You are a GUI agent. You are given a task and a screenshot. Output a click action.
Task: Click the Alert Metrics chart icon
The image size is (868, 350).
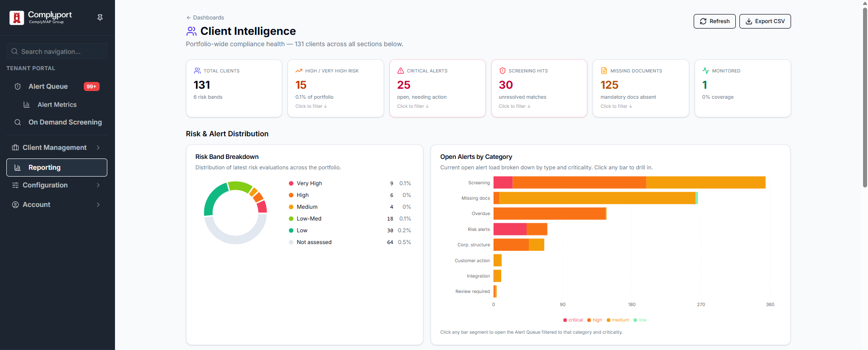(x=27, y=105)
